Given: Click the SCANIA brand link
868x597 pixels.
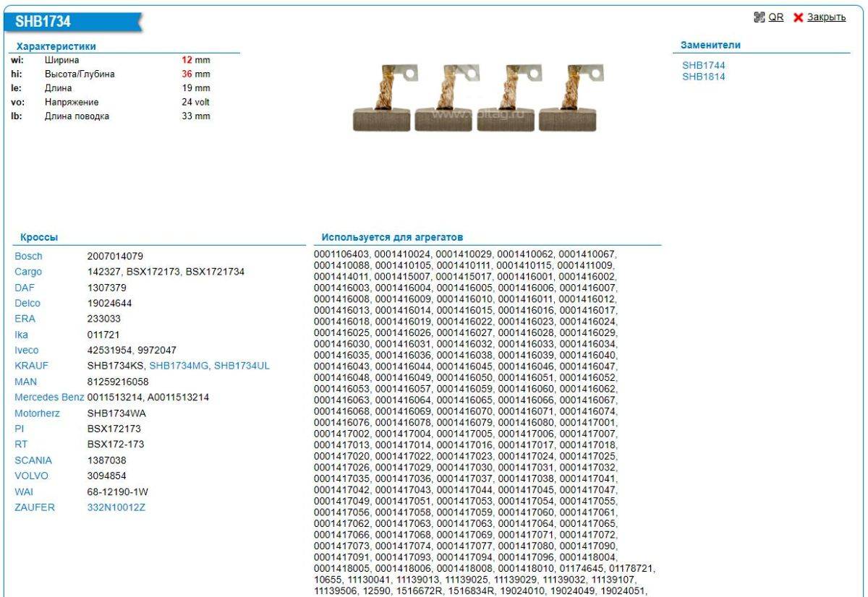Looking at the screenshot, I should coord(33,460).
